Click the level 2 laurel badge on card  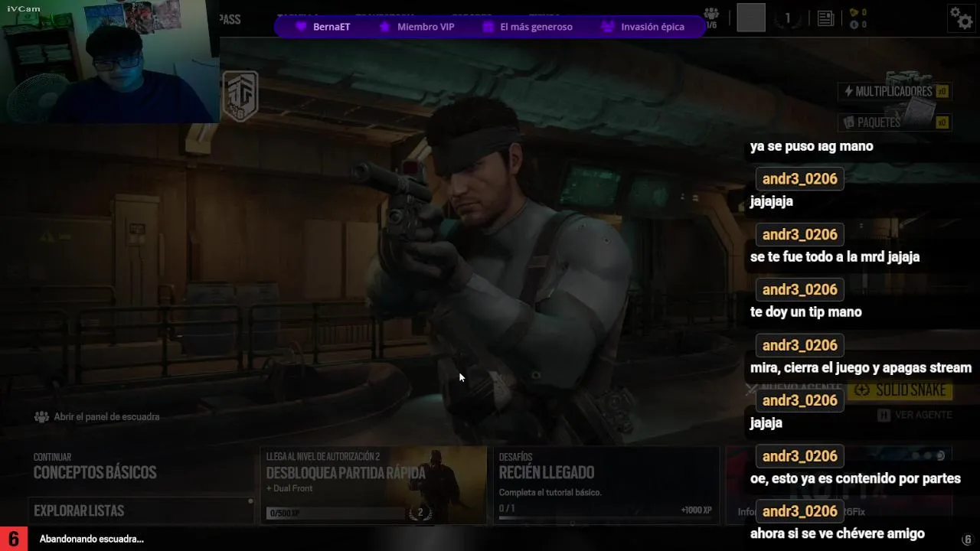tap(420, 513)
